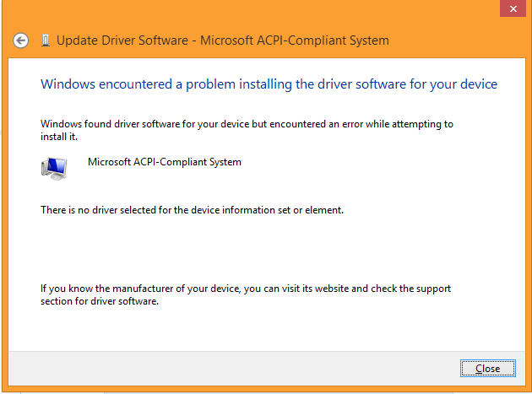The width and height of the screenshot is (532, 394).
Task: Click the 'If you know the manufacturer' sentence
Action: click(x=246, y=289)
